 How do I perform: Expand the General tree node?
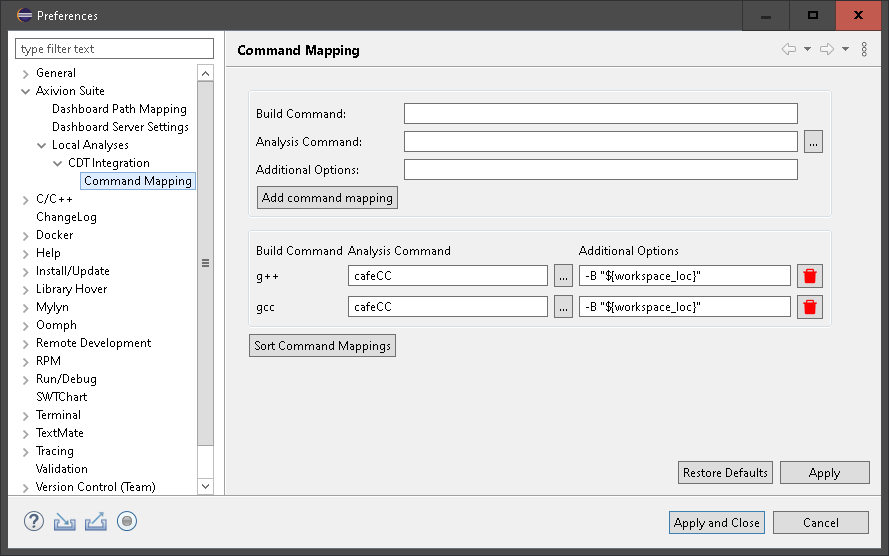click(x=26, y=74)
